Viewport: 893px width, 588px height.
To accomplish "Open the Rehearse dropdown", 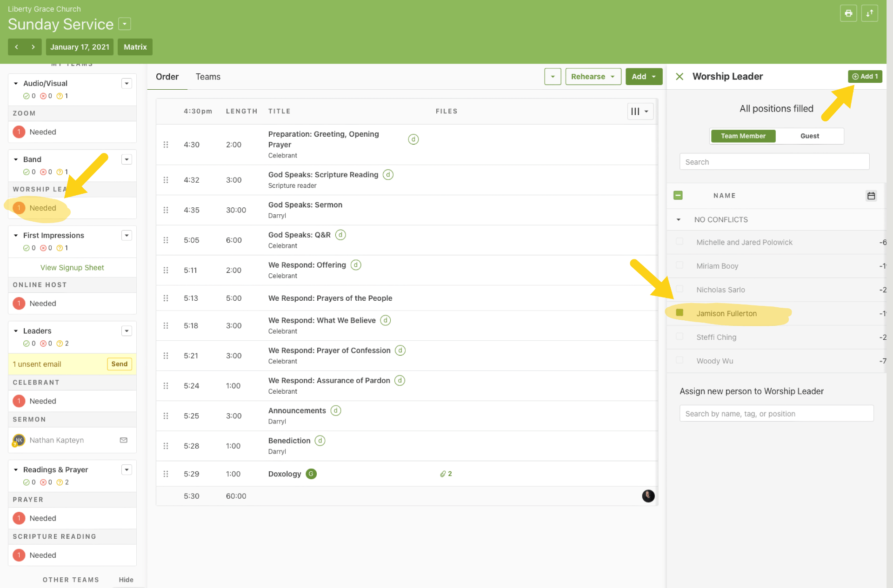I will point(593,77).
